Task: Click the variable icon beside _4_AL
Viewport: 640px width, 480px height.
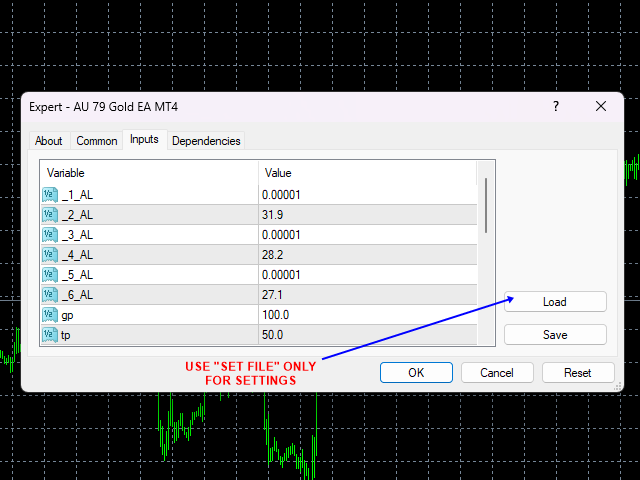Action: tap(50, 255)
